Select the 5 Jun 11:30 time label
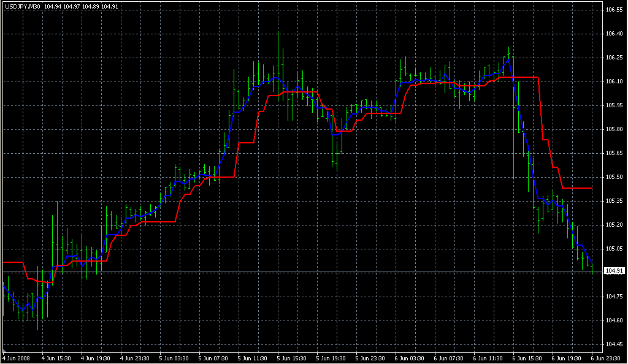This screenshot has height=364, width=628. (x=253, y=358)
